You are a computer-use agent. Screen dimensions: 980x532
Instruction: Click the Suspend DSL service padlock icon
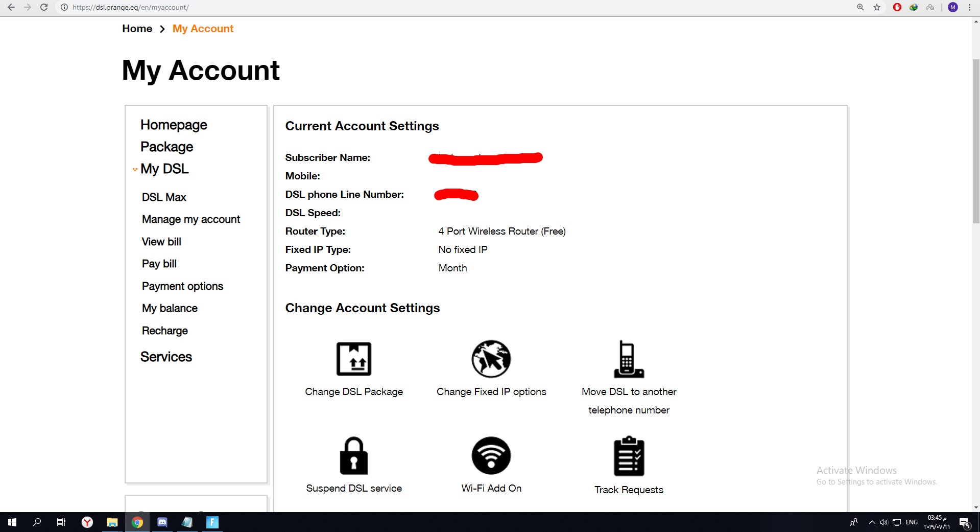tap(354, 455)
